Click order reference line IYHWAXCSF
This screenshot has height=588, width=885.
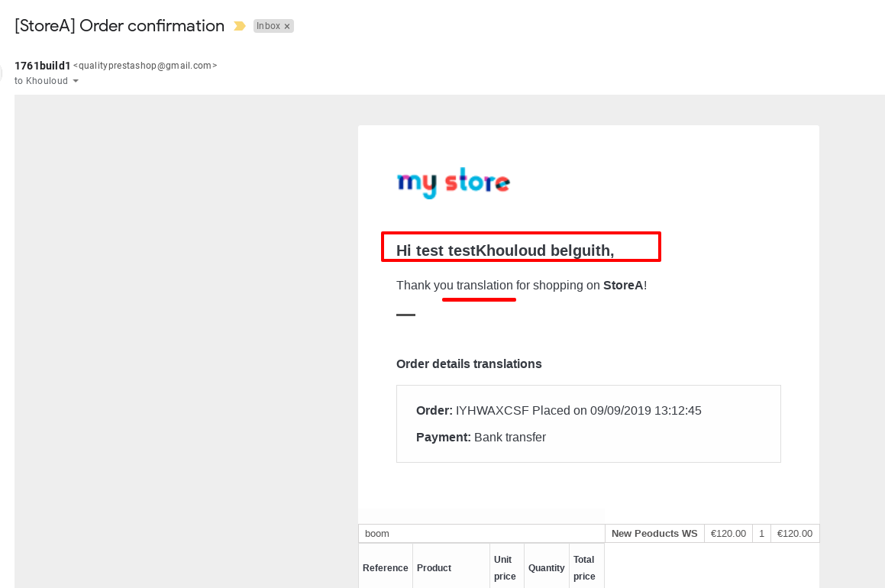point(559,410)
